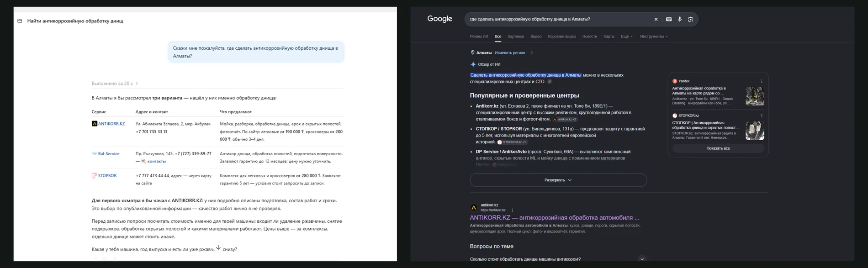The height and width of the screenshot is (268, 868).
Task: Open search by image camera icon
Action: [691, 19]
